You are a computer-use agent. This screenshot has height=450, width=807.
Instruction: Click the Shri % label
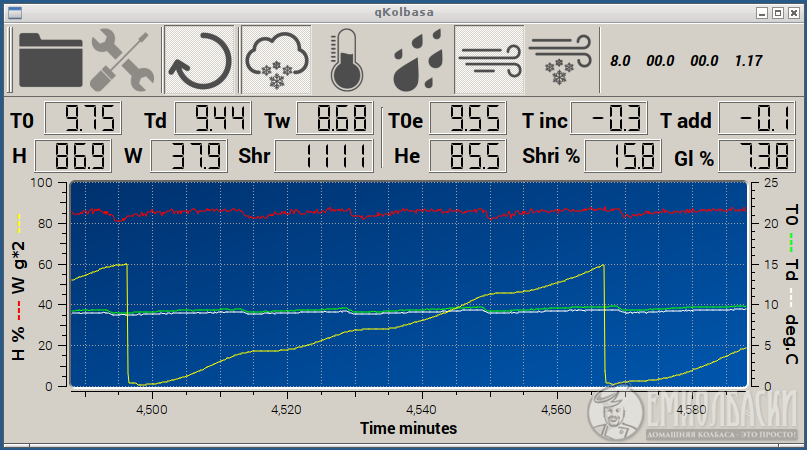(x=551, y=156)
